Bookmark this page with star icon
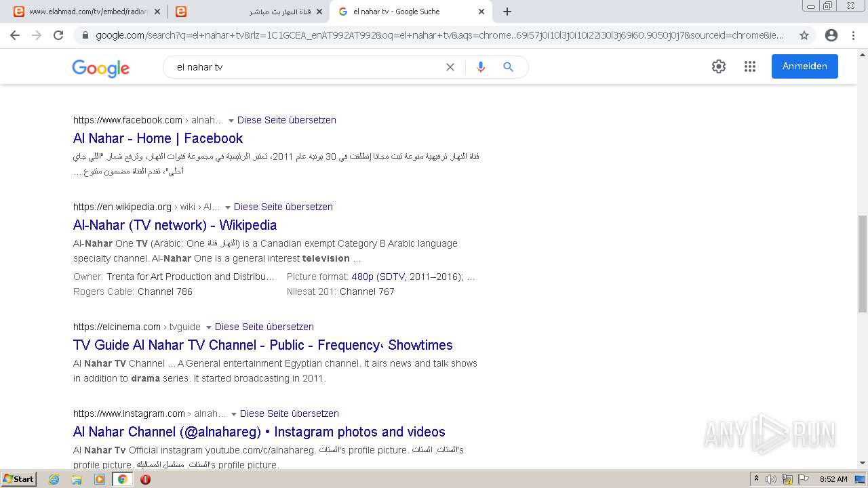 [804, 35]
